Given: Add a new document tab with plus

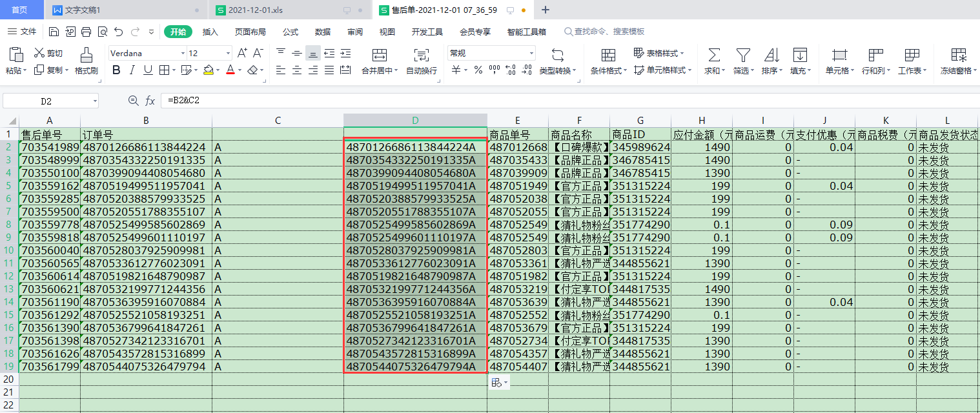Looking at the screenshot, I should pos(546,10).
